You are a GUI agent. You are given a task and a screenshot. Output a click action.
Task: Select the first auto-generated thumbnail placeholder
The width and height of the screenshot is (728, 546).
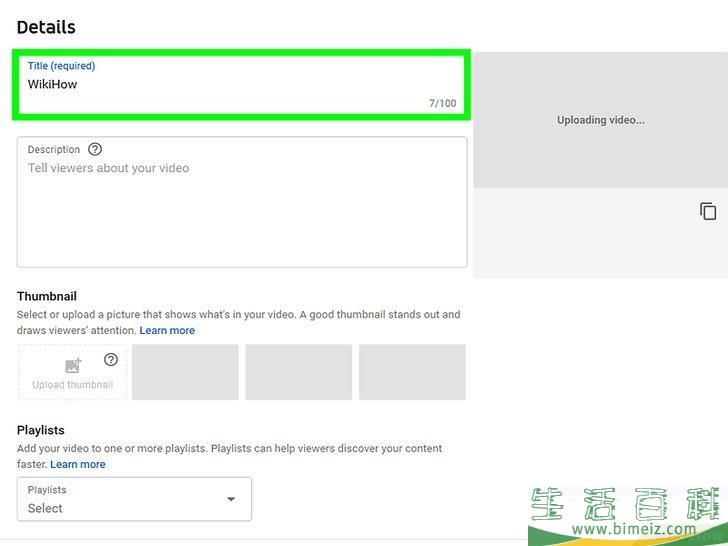[x=185, y=372]
